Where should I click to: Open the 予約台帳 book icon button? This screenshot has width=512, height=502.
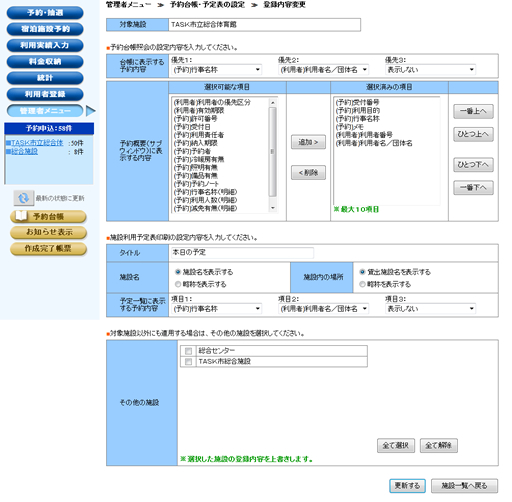(48, 216)
